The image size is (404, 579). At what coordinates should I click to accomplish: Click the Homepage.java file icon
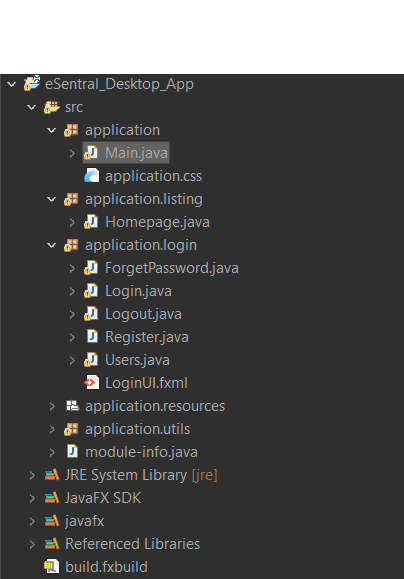91,222
